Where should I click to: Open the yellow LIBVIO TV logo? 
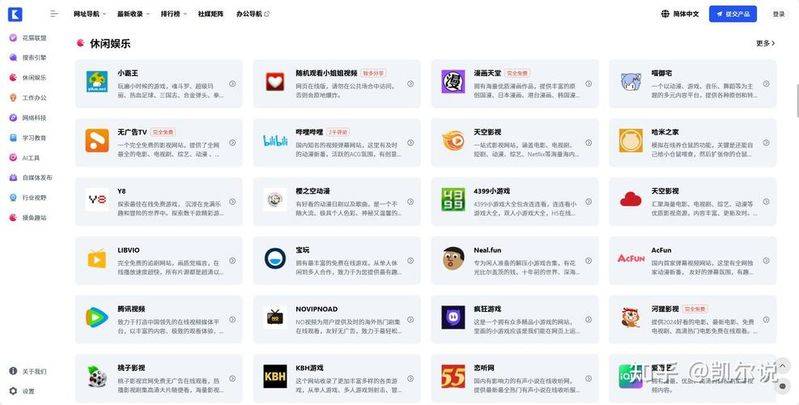tap(97, 259)
